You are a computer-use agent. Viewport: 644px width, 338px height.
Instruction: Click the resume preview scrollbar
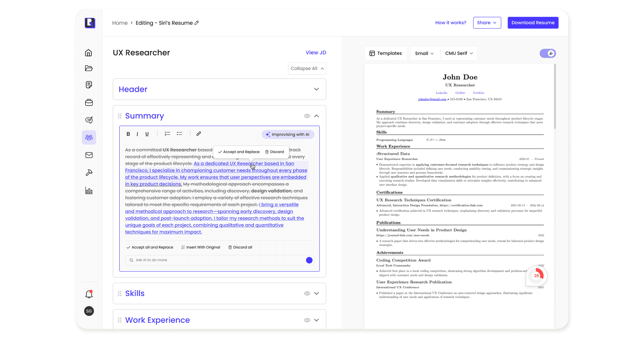555,97
